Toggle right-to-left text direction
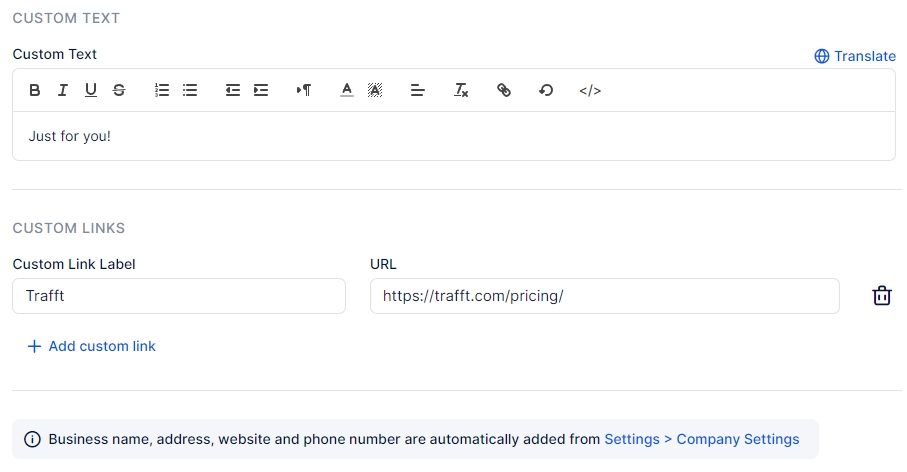 coord(304,90)
